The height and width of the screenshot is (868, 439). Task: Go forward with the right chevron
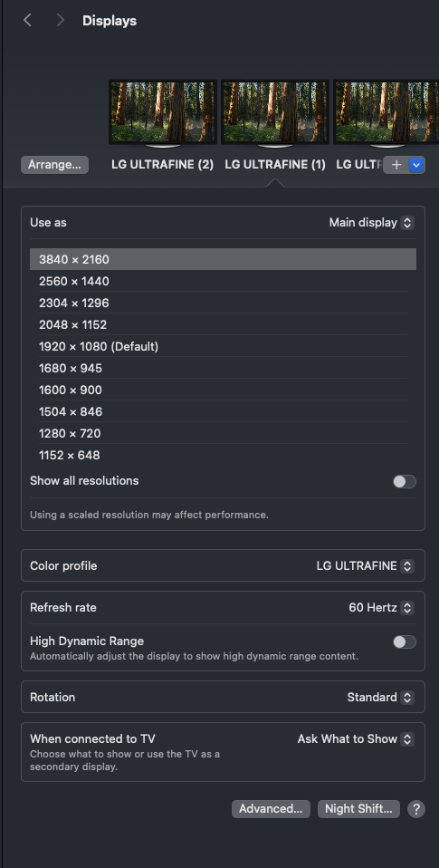tap(61, 21)
